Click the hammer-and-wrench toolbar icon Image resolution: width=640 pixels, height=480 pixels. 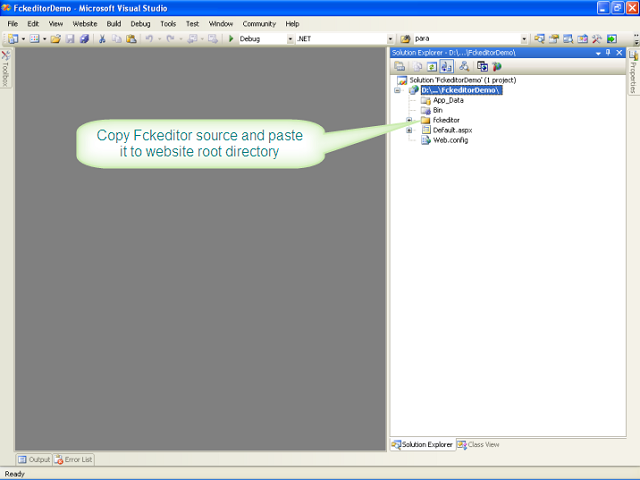pos(597,39)
